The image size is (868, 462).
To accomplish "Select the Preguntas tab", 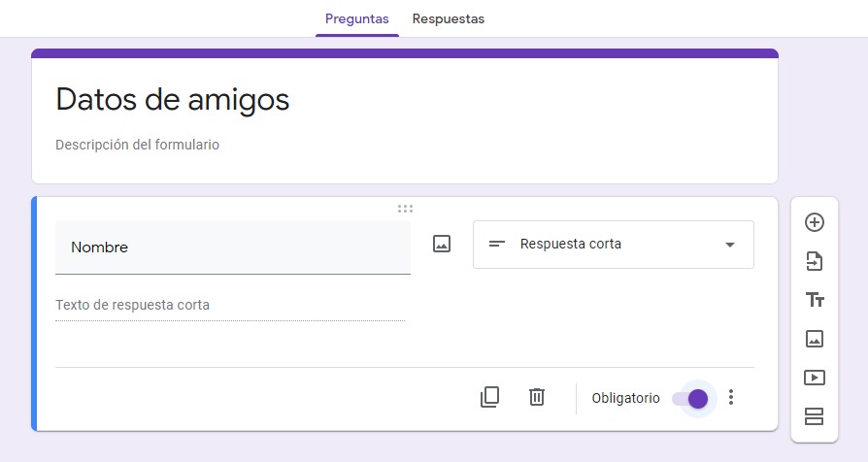I will point(356,18).
